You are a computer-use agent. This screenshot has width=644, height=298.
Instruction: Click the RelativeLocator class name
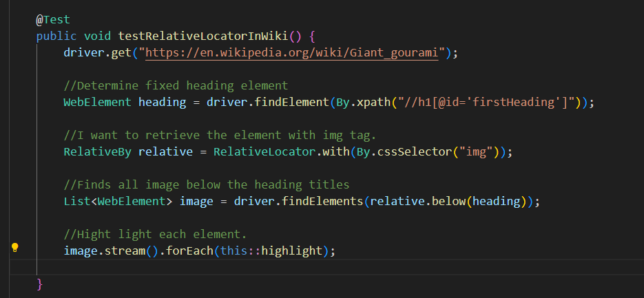pos(264,151)
